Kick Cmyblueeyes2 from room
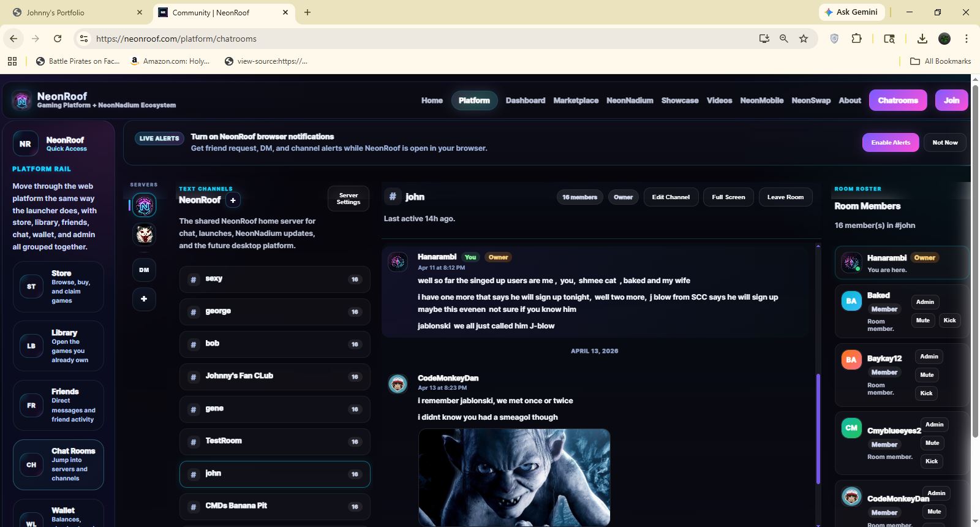The image size is (980, 527). point(932,461)
